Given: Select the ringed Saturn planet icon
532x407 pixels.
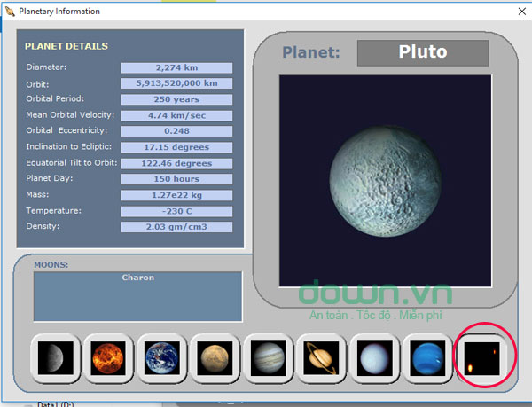Looking at the screenshot, I should (x=321, y=358).
